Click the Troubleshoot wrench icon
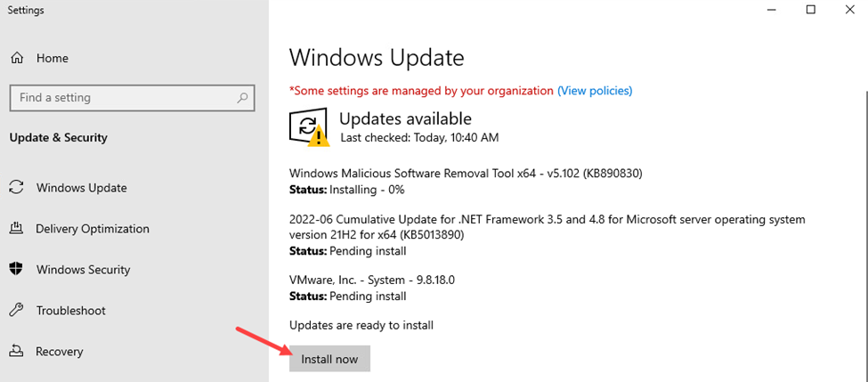Viewport: 868px width, 382px height. coord(17,310)
